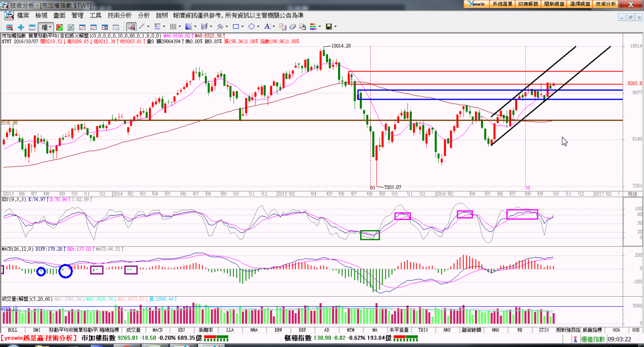Open the 檔案 menu
This screenshot has height=347, width=644.
(23, 16)
